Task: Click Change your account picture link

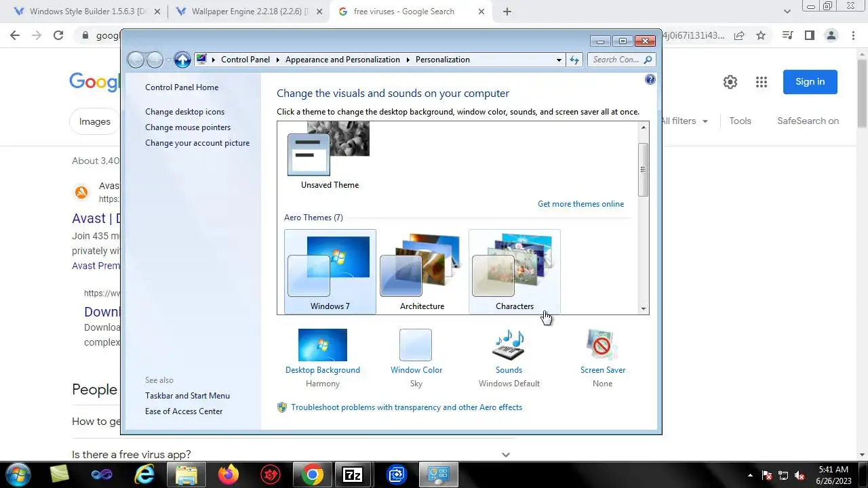Action: 197,143
